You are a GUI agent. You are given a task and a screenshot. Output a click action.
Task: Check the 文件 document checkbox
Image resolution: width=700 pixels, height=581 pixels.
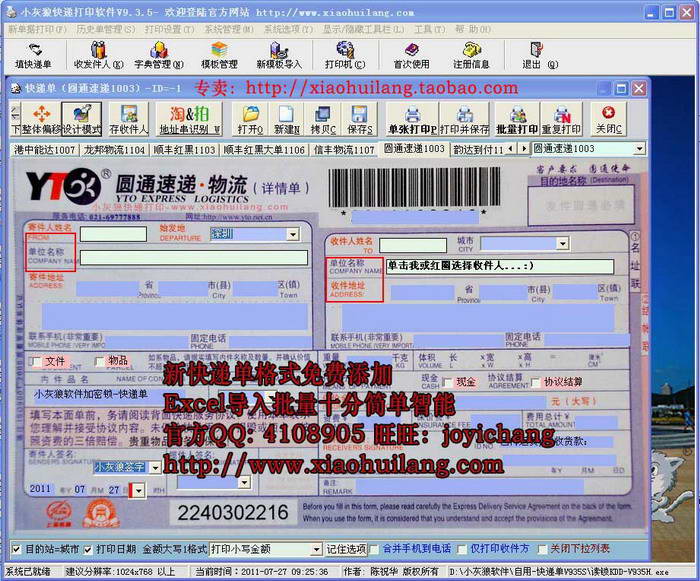click(36, 361)
